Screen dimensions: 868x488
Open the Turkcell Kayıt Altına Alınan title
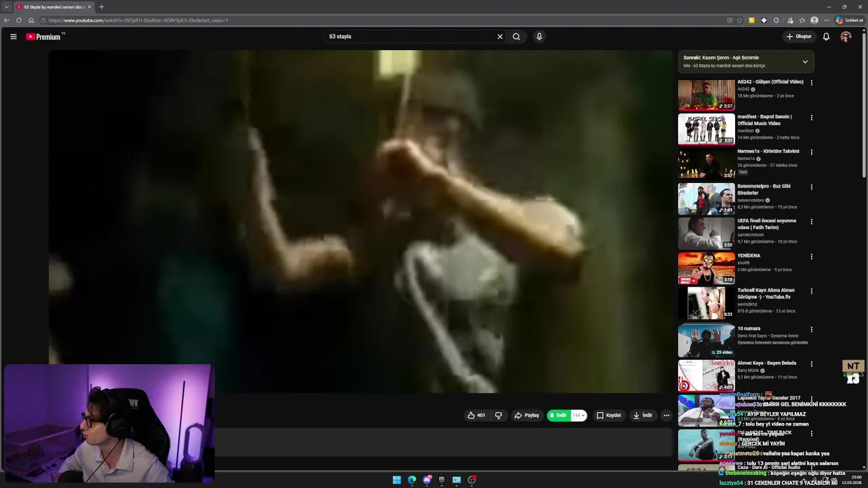766,293
